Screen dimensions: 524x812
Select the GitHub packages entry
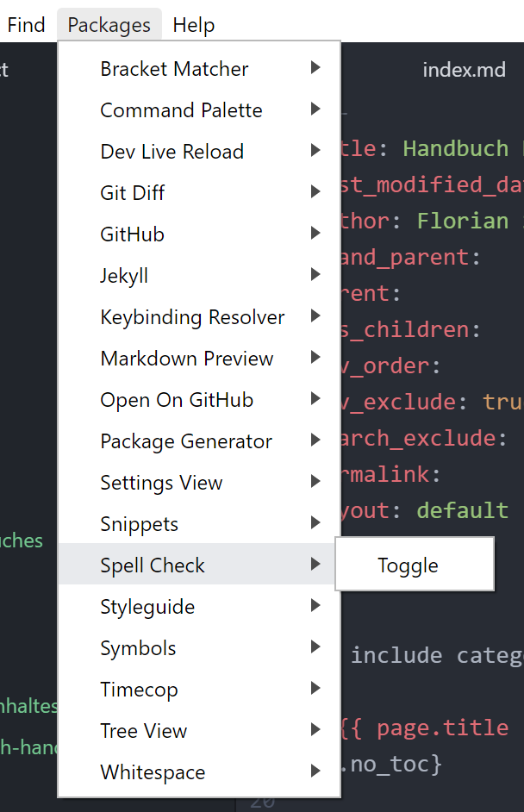click(x=132, y=234)
